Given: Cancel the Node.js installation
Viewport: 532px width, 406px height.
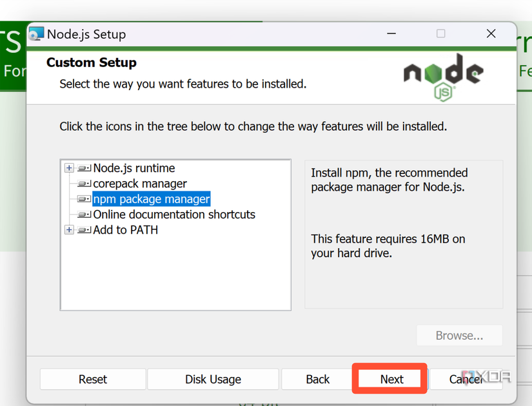Looking at the screenshot, I should coord(466,379).
